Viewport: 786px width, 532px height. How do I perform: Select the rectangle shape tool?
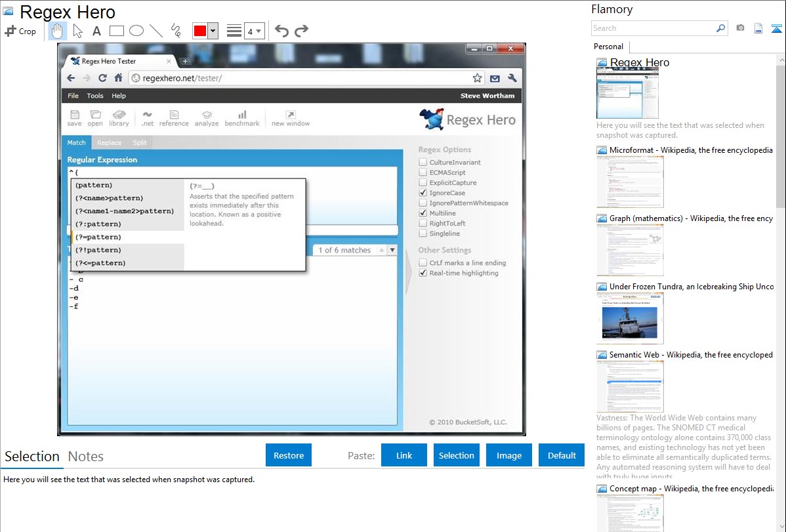pyautogui.click(x=116, y=31)
